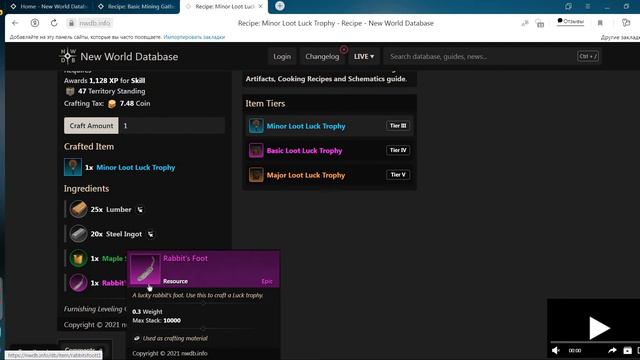This screenshot has height=360, width=640.
Task: Click the padlock site security icon
Action: 71,23
